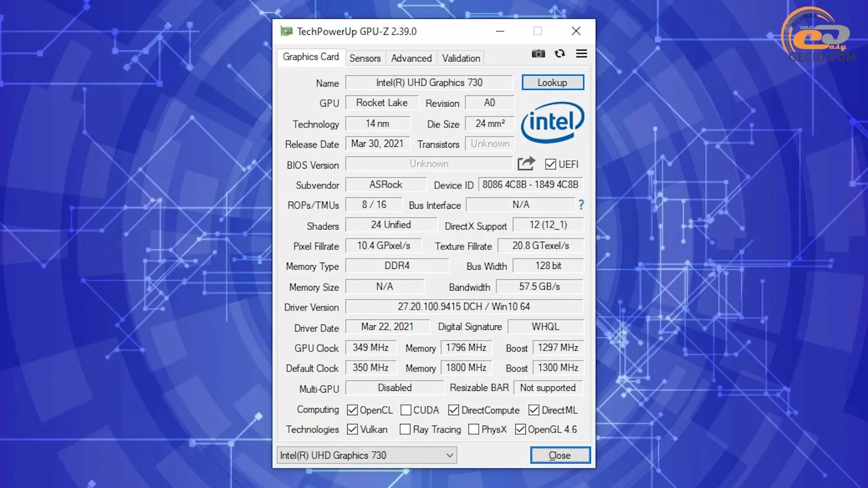
Task: Enable the Vulkan technology checkbox
Action: (352, 430)
